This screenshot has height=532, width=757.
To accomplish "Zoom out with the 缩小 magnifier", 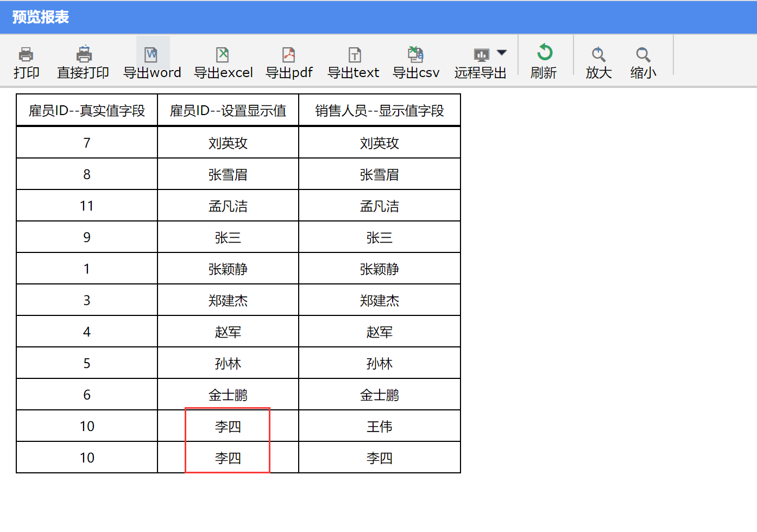I will point(643,54).
